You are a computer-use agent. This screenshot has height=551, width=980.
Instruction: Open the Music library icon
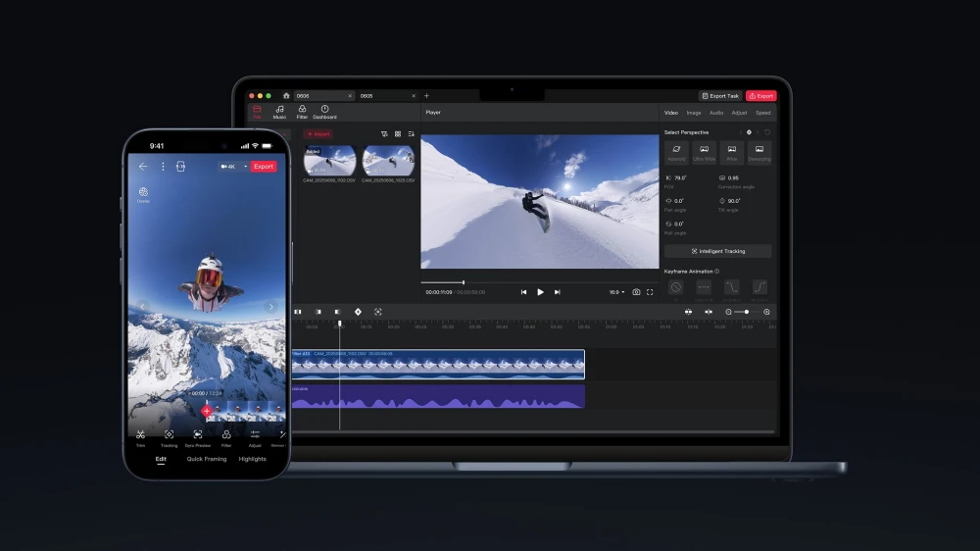coord(279,112)
